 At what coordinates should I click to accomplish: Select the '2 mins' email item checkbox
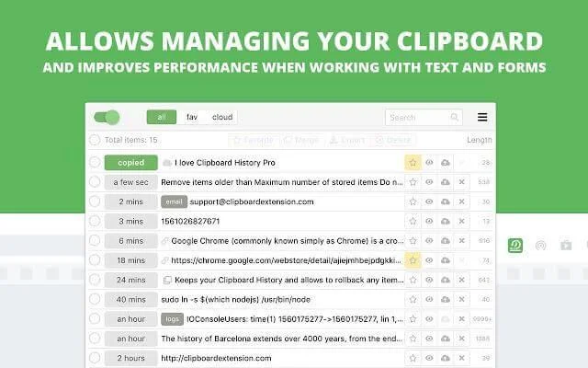95,201
